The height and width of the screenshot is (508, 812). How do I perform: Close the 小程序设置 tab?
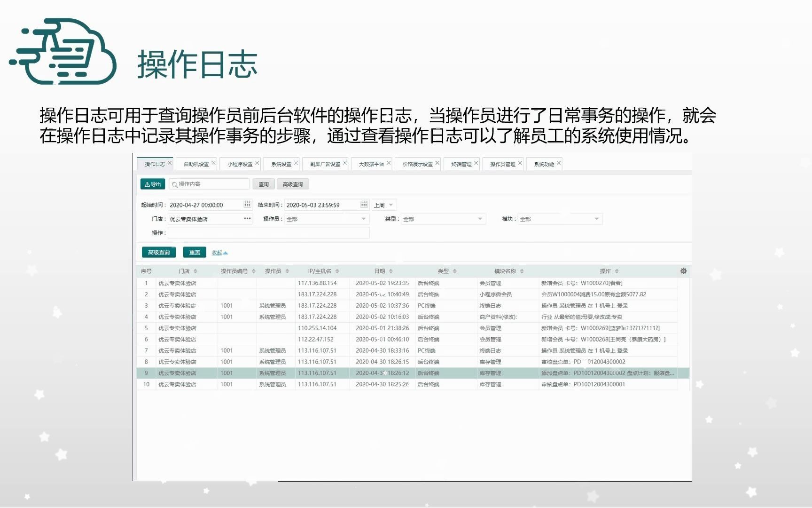257,163
